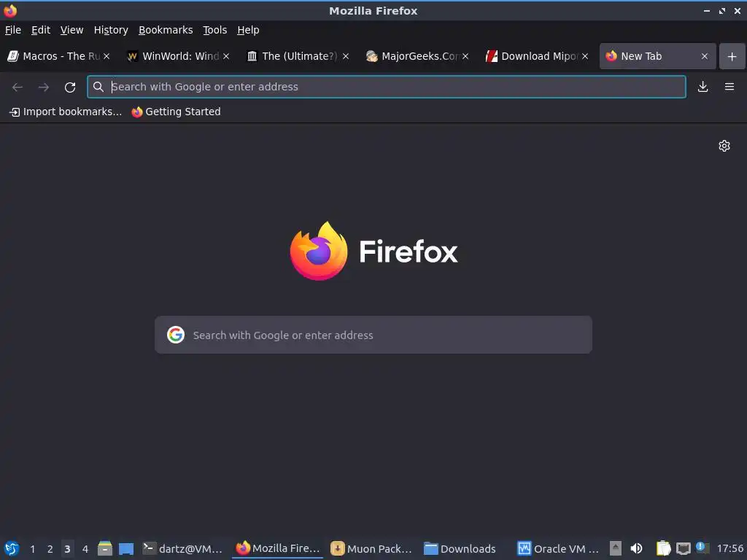747x560 pixels.
Task: Switch to Oracle VM VirtualBox window
Action: click(558, 548)
